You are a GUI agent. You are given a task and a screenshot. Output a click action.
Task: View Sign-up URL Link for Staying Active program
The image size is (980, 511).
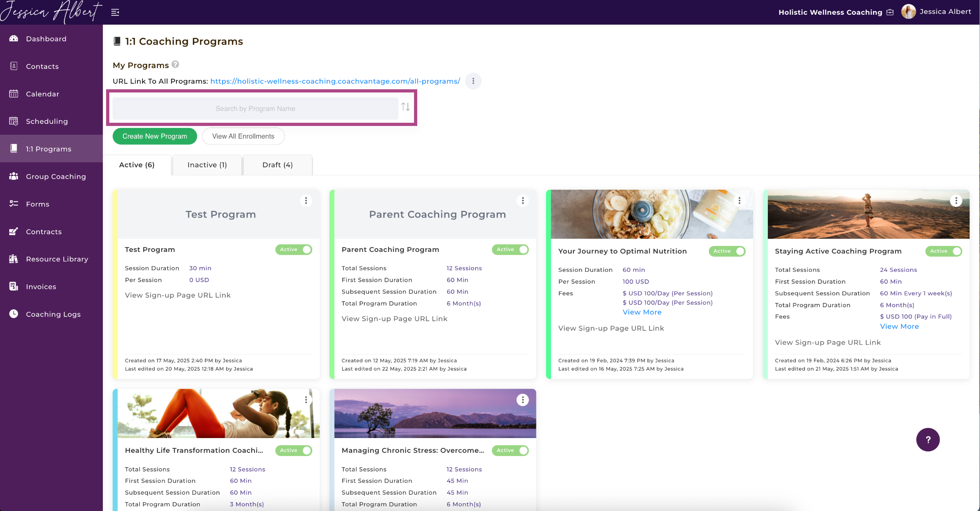click(x=828, y=342)
